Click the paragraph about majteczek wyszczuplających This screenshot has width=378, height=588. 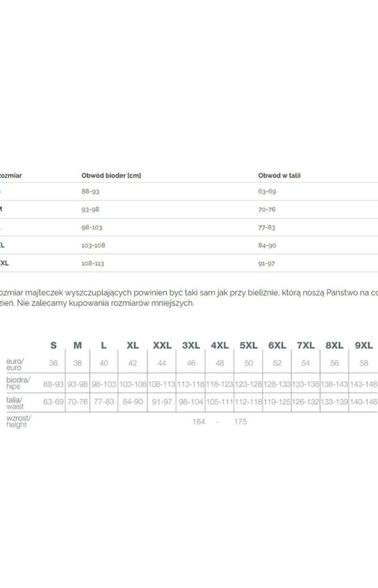[189, 298]
